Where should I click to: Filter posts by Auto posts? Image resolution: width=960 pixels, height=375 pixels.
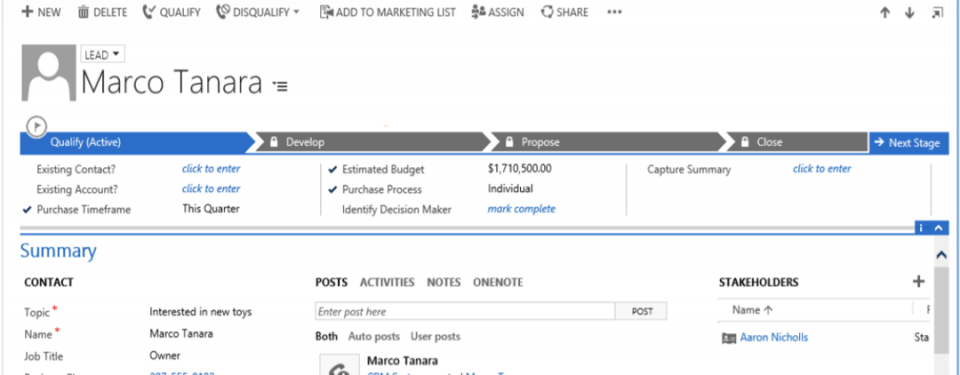[374, 336]
